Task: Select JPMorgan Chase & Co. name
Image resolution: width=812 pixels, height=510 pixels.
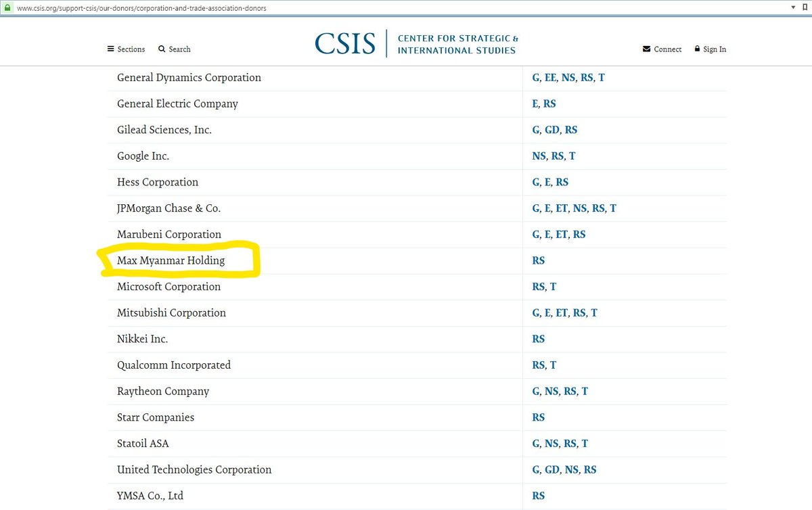Action: 168,208
